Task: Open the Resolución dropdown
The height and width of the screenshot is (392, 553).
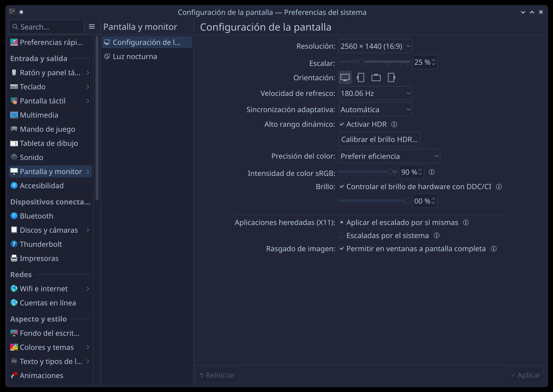Action: (375, 46)
